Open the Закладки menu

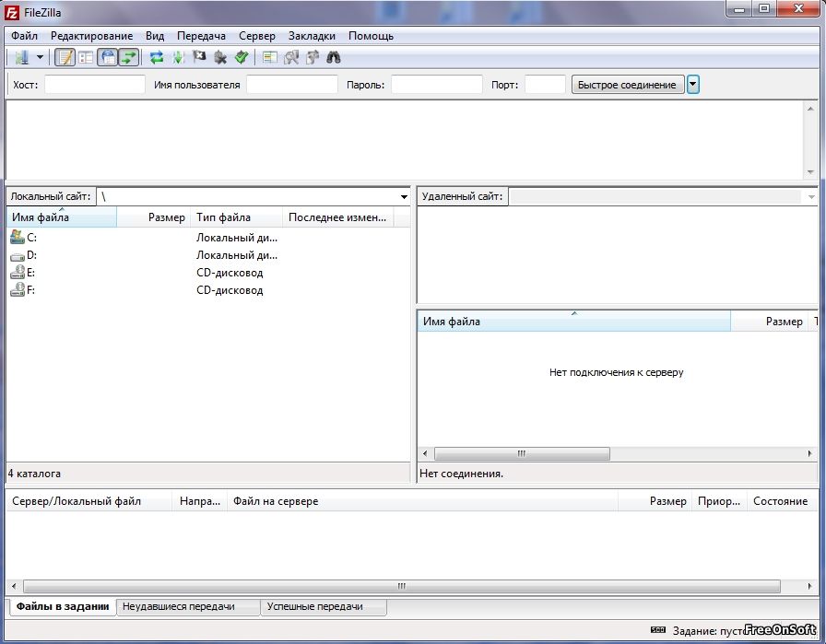click(x=312, y=36)
